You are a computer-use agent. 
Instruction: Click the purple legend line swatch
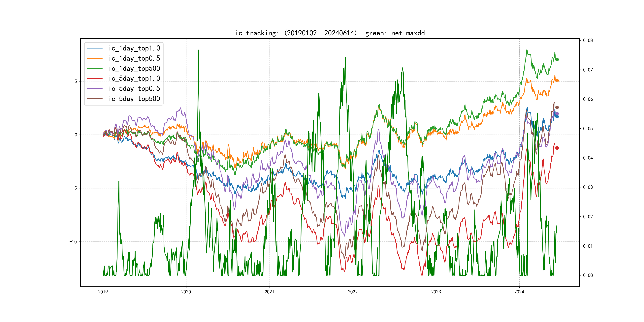click(x=94, y=88)
